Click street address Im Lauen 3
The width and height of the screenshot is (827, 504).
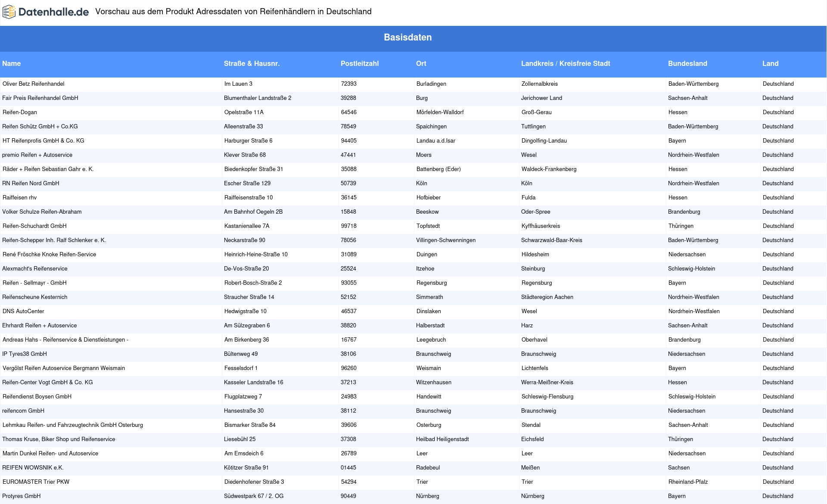click(x=239, y=84)
